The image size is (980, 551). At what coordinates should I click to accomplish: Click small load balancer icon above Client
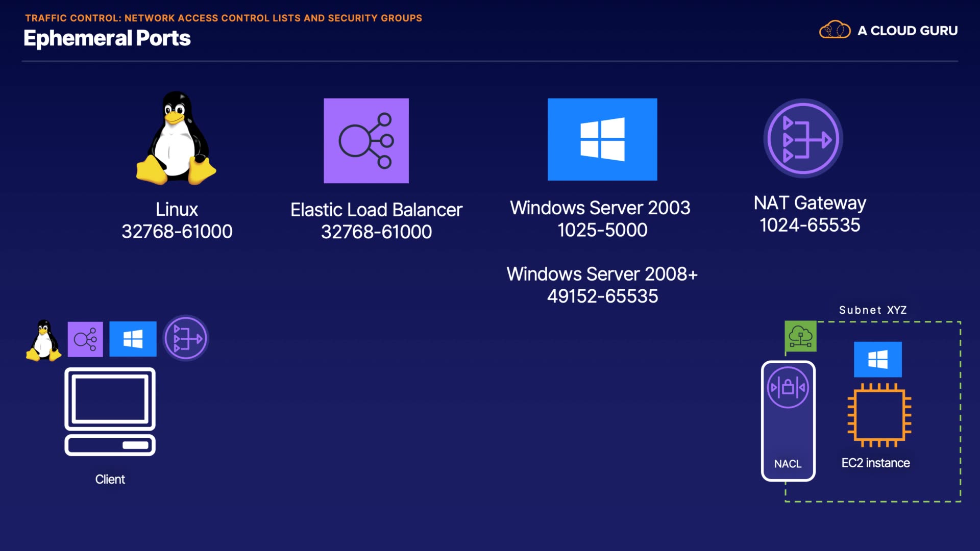click(x=85, y=339)
